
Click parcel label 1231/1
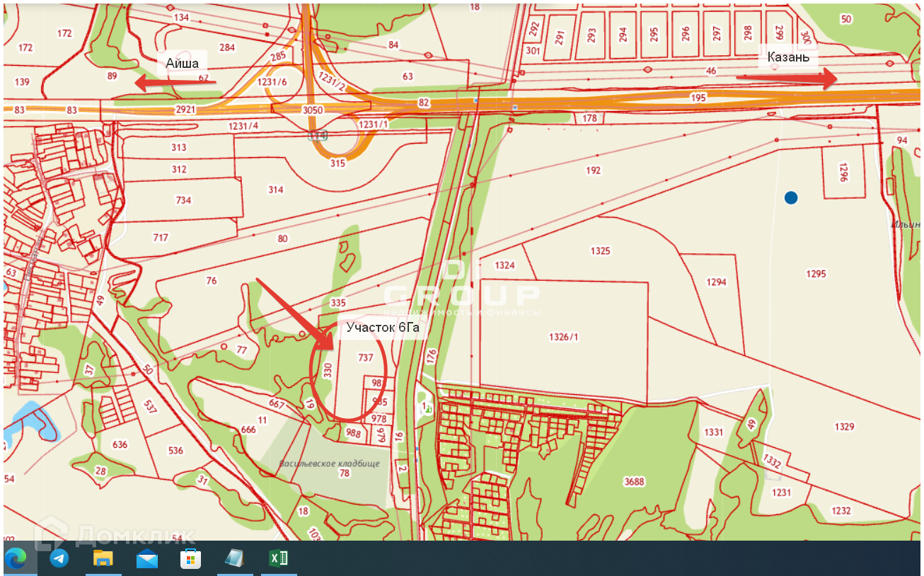pos(374,125)
